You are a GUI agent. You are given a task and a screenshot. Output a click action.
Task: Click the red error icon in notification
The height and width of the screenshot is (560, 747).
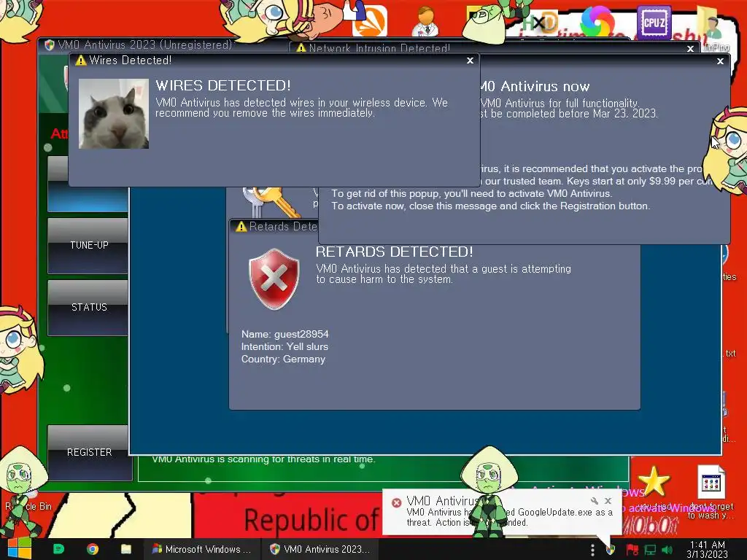(396, 502)
